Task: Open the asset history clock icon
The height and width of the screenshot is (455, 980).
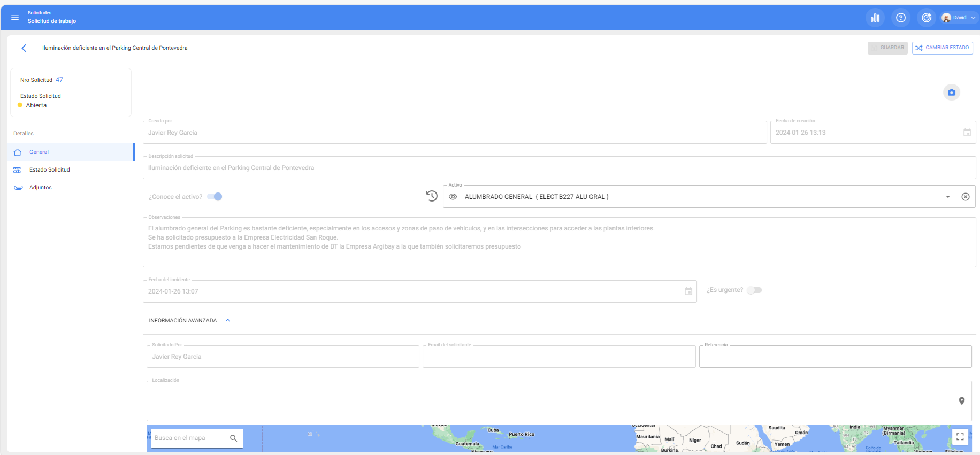Action: (x=432, y=196)
